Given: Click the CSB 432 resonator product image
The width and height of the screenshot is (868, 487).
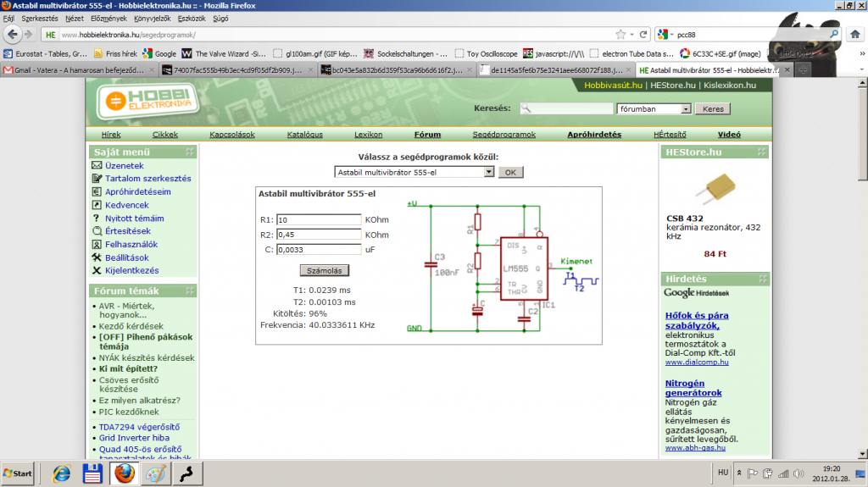Looking at the screenshot, I should 715,189.
